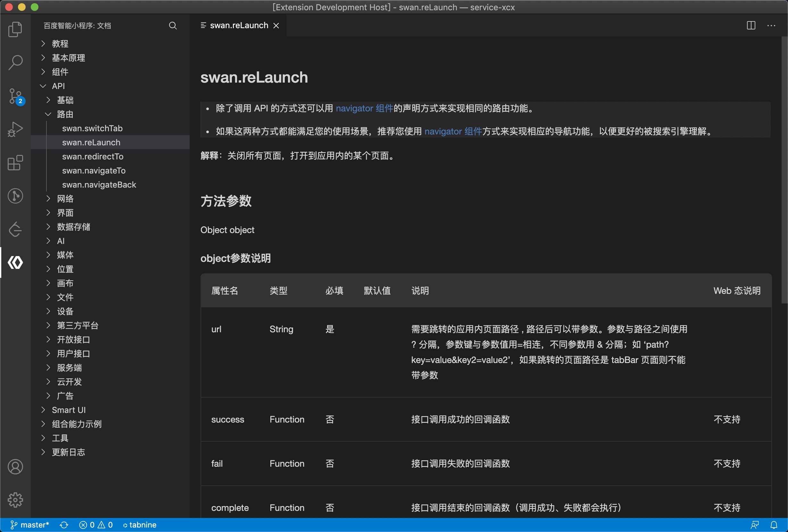Switch to the swan.reLaunch editor tab
788x532 pixels.
pos(239,25)
